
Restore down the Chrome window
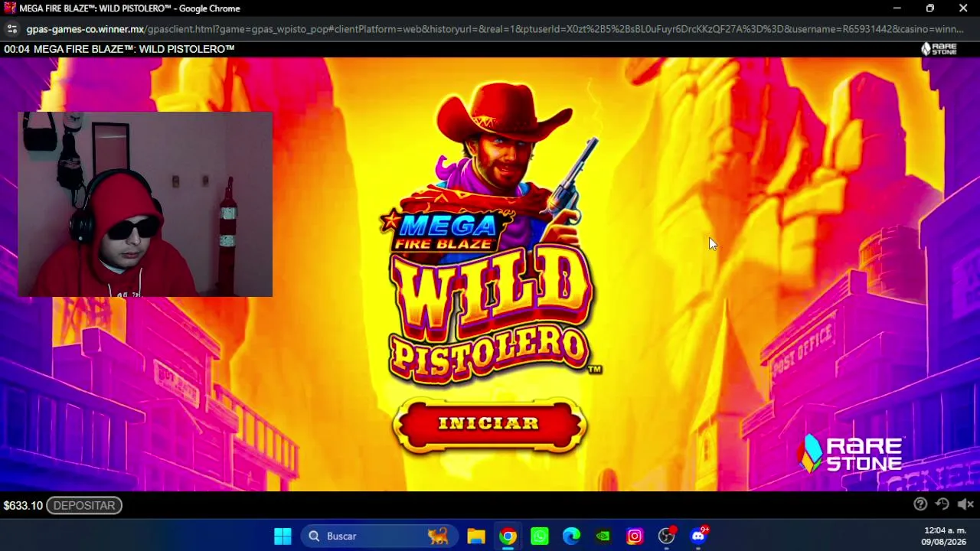coord(929,8)
